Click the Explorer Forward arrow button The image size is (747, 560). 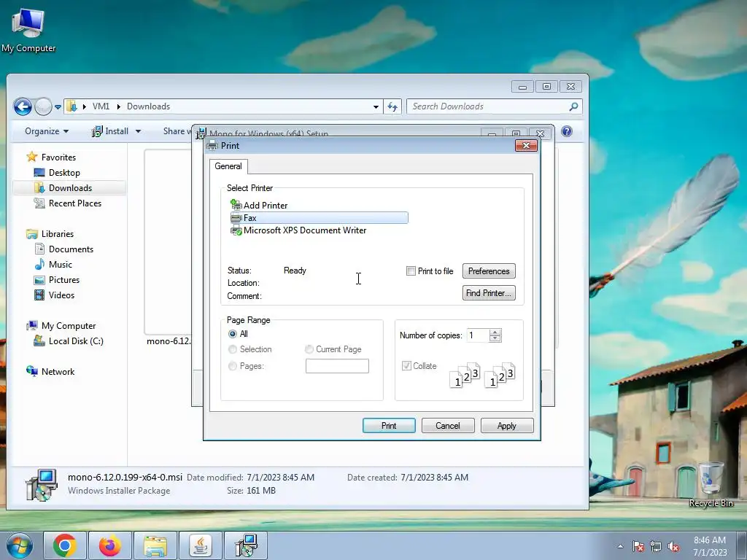tap(43, 106)
